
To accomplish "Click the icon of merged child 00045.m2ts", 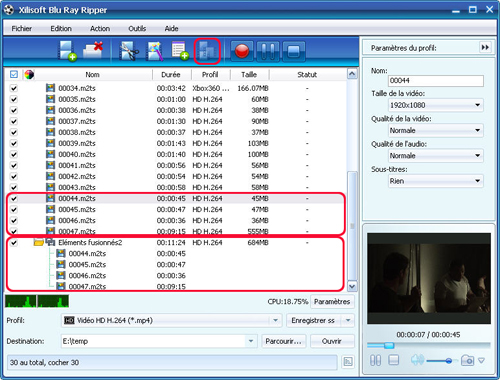I will pos(61,264).
